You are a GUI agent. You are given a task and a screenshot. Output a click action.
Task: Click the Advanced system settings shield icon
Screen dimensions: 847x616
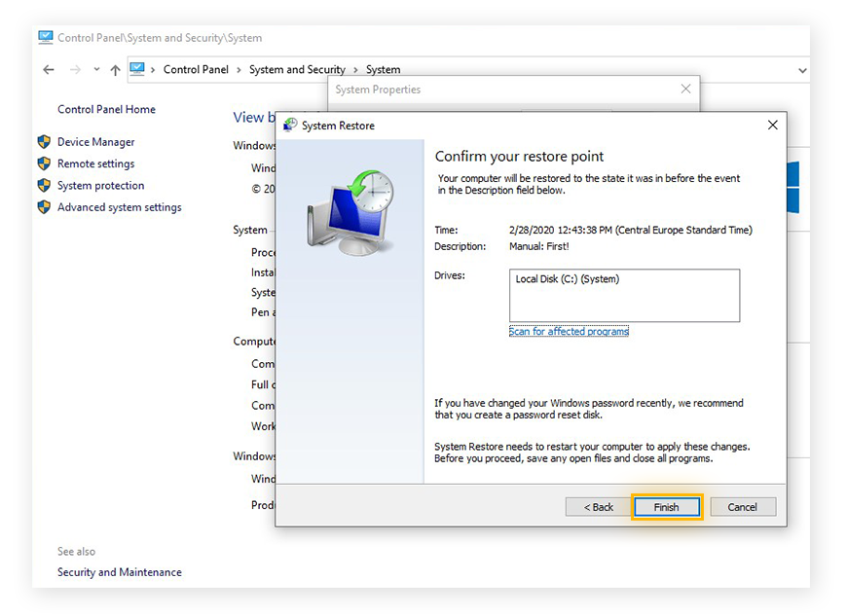(44, 207)
